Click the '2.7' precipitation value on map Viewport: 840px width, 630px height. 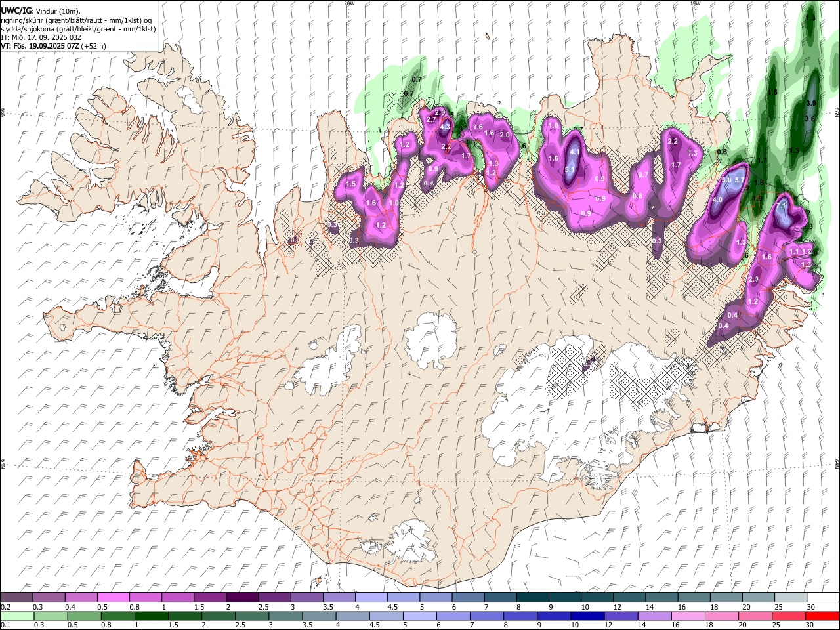coord(431,119)
